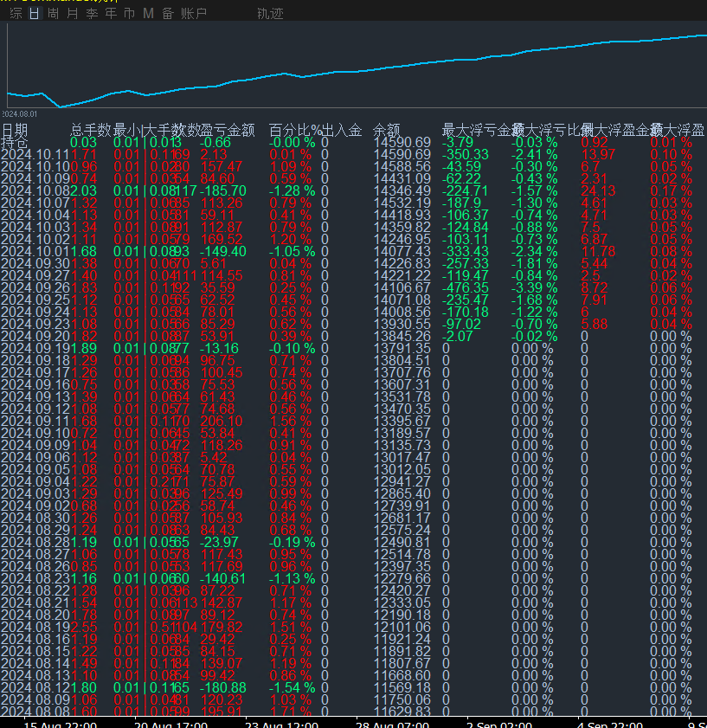The width and height of the screenshot is (707, 728).
Task: Select the 2024.08.23 date cell
Action: [x=35, y=578]
